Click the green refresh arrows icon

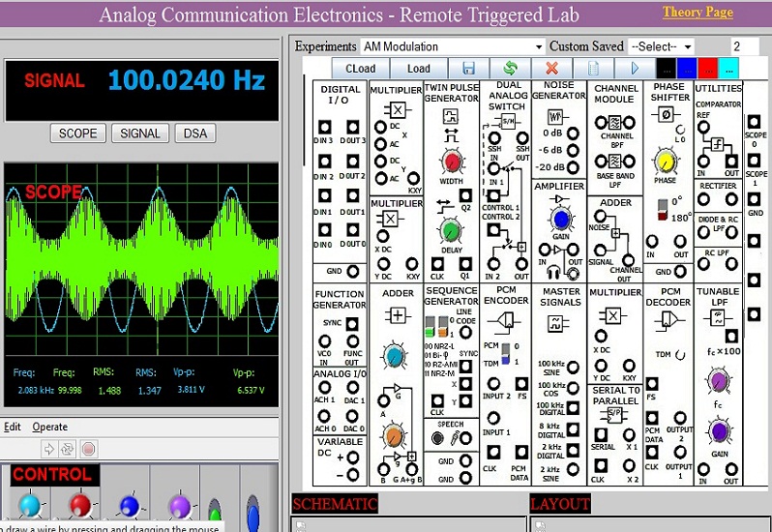[510, 69]
